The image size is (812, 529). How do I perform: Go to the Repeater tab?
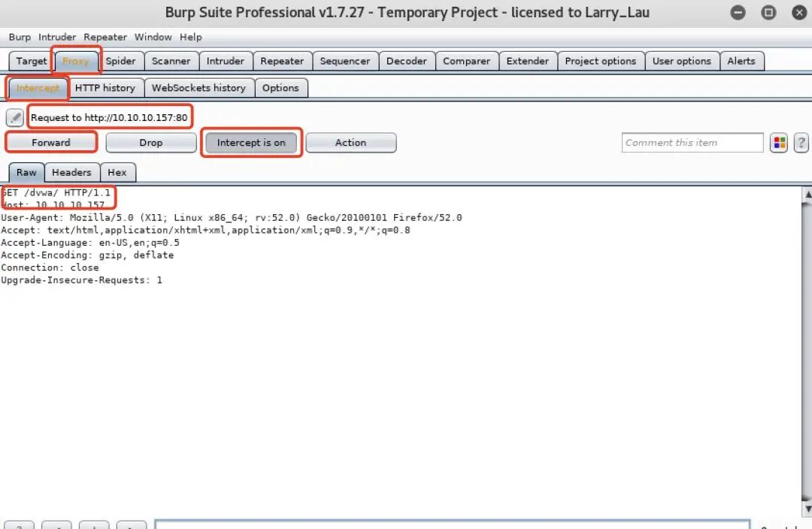coord(282,61)
